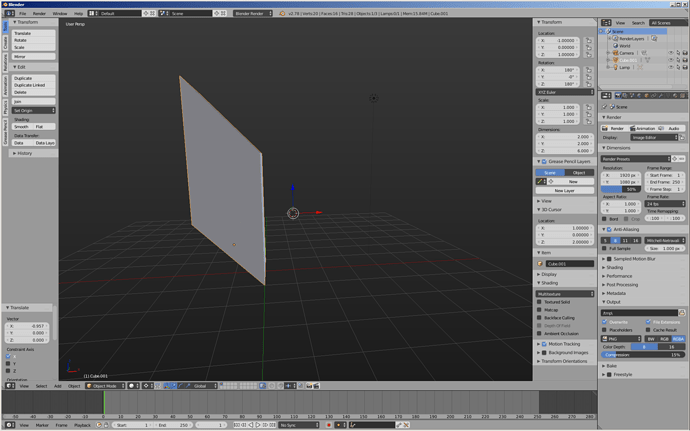Image resolution: width=690 pixels, height=431 pixels.
Task: Click the 3D View editor type icon
Action: tap(10, 386)
